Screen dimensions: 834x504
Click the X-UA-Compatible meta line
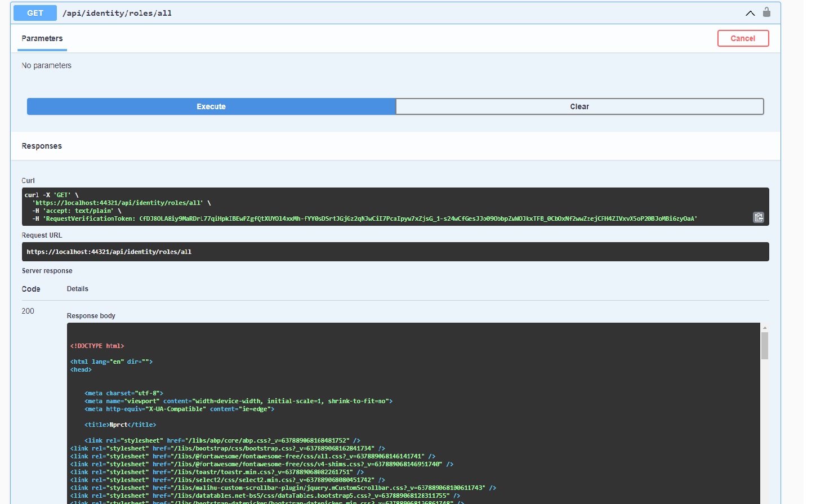click(x=180, y=409)
